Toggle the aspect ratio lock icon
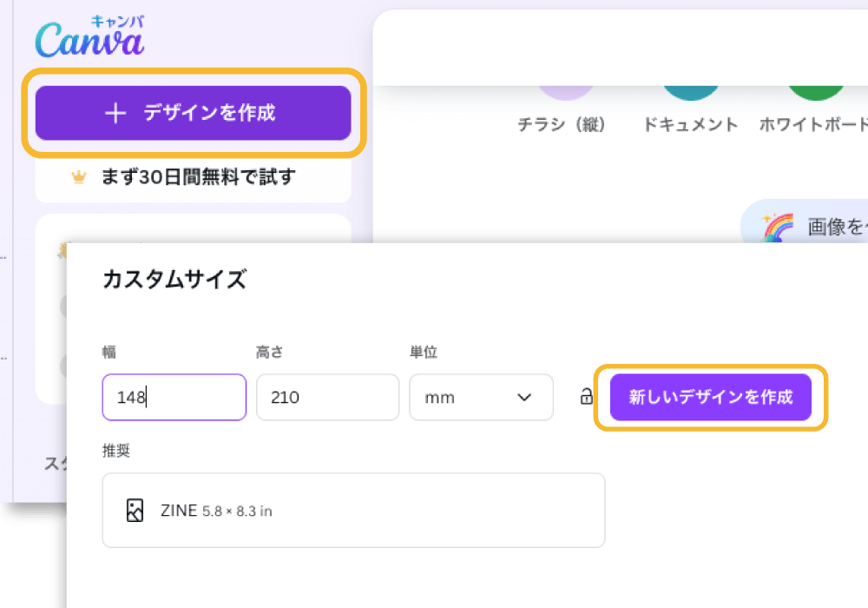 pyautogui.click(x=587, y=397)
